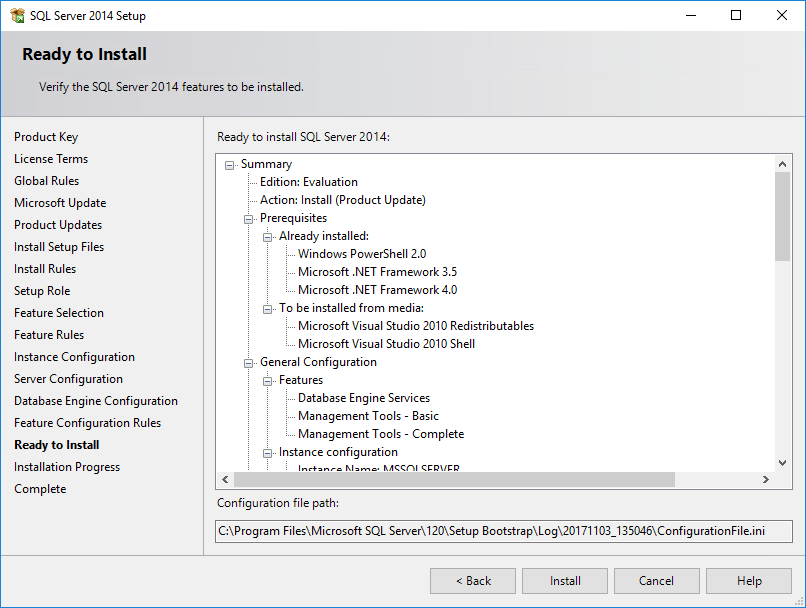The image size is (806, 608).
Task: Select Action: Install (Product Update) row
Action: point(342,200)
